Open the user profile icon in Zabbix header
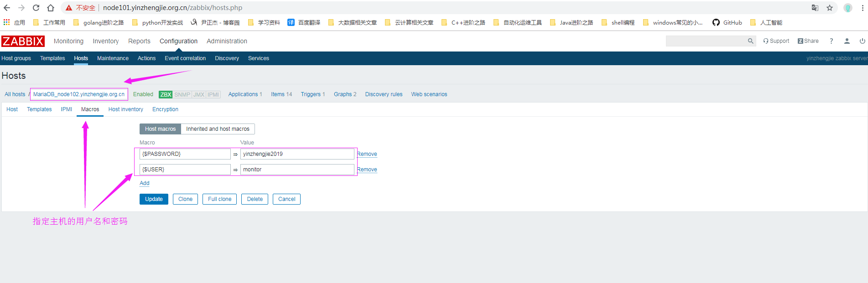Screen dimensions: 868x283 coord(847,41)
